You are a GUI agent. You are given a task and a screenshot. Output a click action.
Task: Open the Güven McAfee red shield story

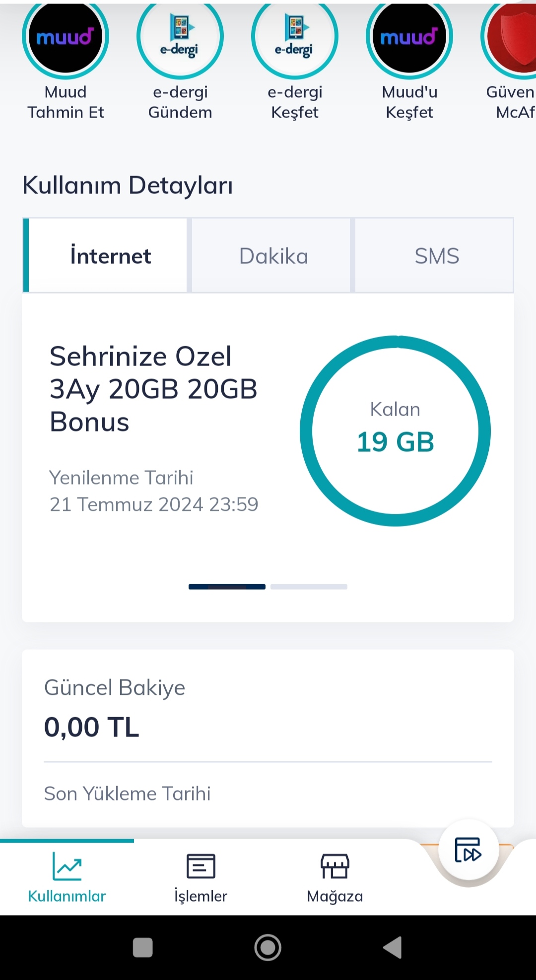(510, 37)
